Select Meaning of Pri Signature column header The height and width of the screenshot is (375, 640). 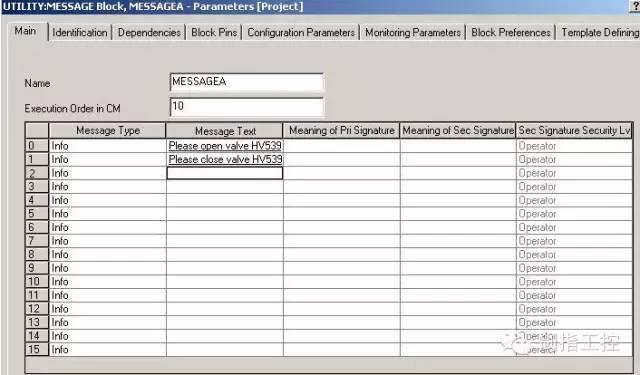tap(342, 131)
